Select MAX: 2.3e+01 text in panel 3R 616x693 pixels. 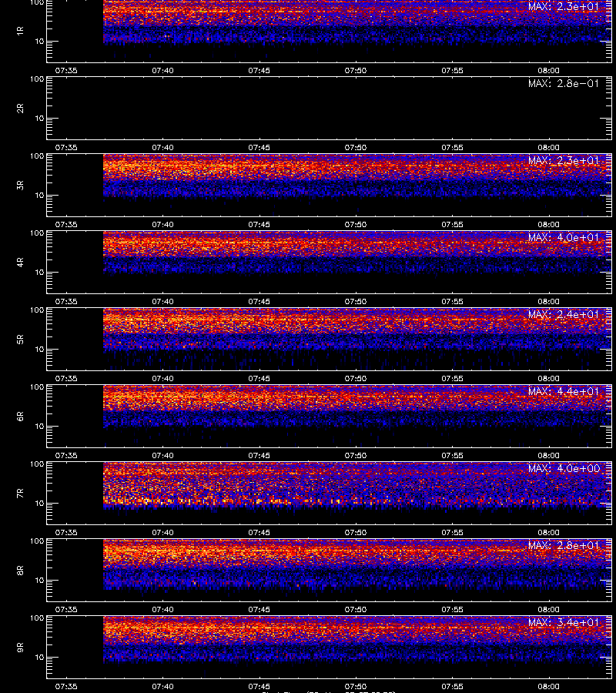pos(564,160)
